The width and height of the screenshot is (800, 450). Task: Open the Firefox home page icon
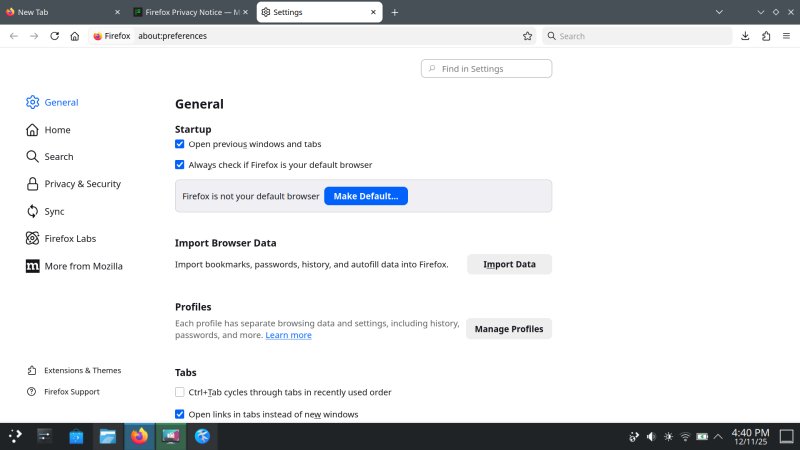point(75,36)
